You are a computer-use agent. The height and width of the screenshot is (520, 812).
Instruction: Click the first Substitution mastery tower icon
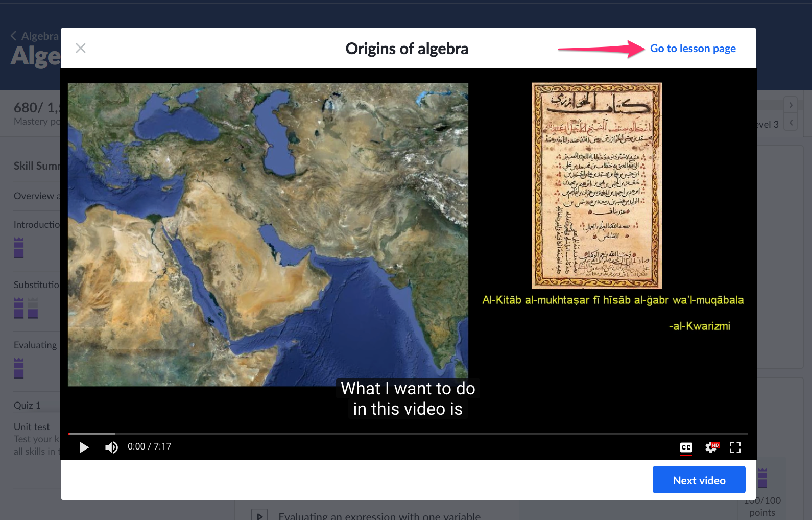tap(19, 308)
